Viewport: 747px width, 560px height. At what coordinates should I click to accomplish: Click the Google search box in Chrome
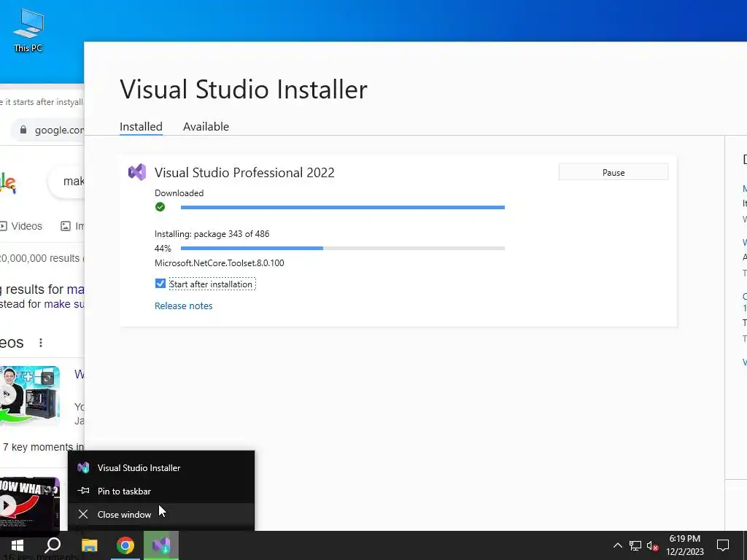(x=66, y=182)
